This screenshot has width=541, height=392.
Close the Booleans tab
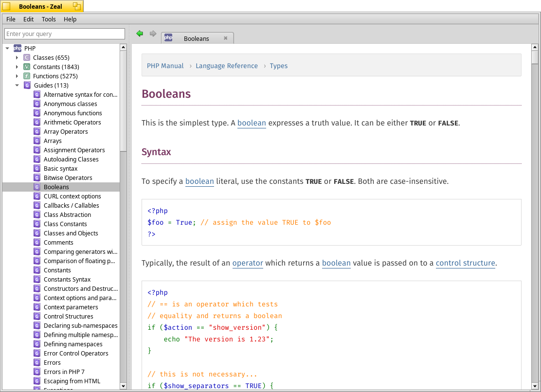click(x=225, y=38)
